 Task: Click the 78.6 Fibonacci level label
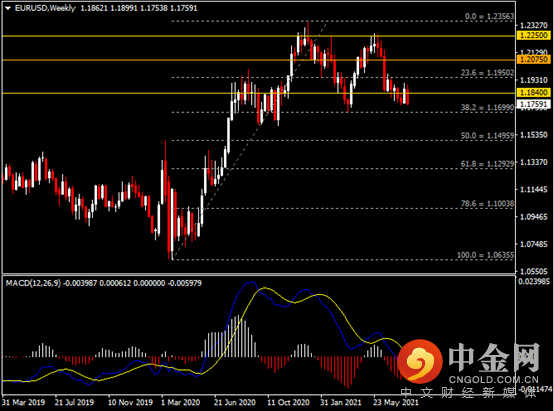point(487,203)
